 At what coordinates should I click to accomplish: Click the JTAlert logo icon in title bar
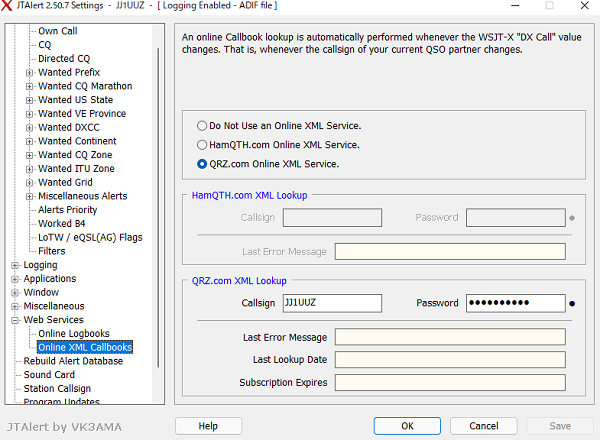point(10,7)
